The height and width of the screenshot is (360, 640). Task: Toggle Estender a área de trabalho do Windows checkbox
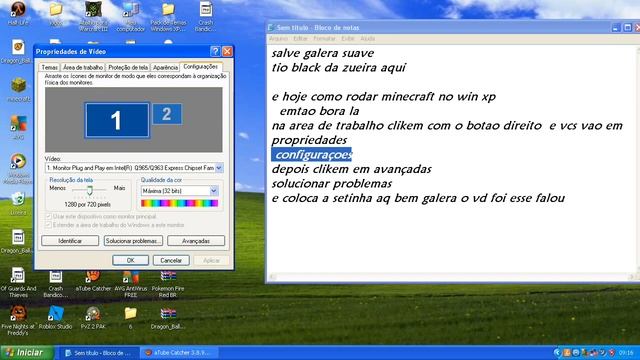click(x=48, y=225)
